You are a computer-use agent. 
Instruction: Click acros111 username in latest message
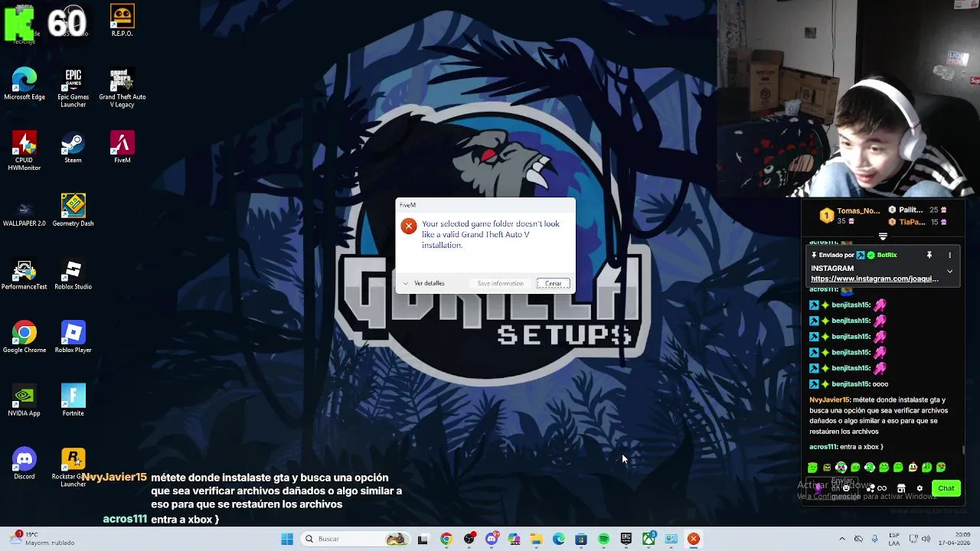click(x=823, y=447)
